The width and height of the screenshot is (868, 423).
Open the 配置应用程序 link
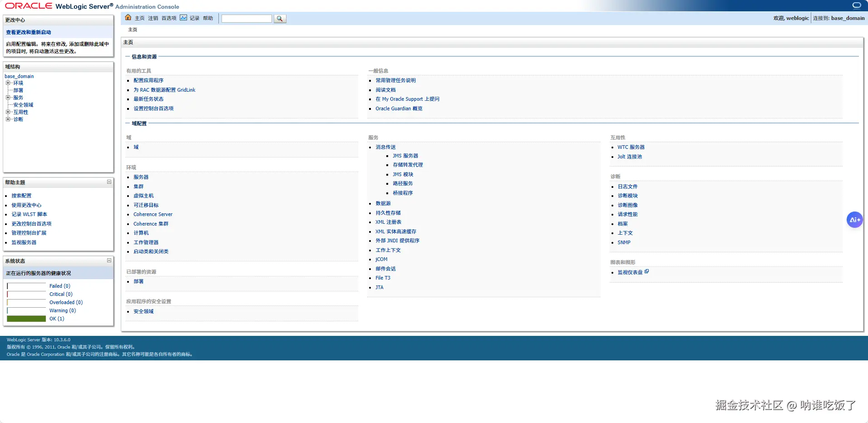148,80
